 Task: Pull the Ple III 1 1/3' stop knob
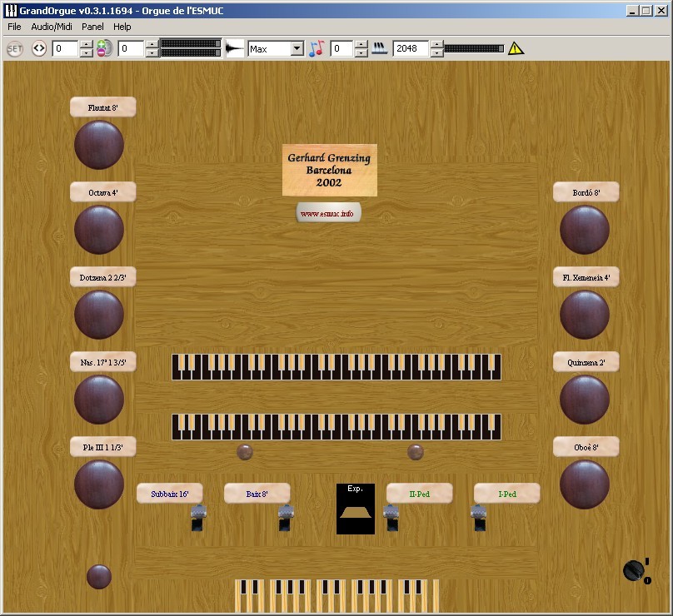click(x=99, y=484)
